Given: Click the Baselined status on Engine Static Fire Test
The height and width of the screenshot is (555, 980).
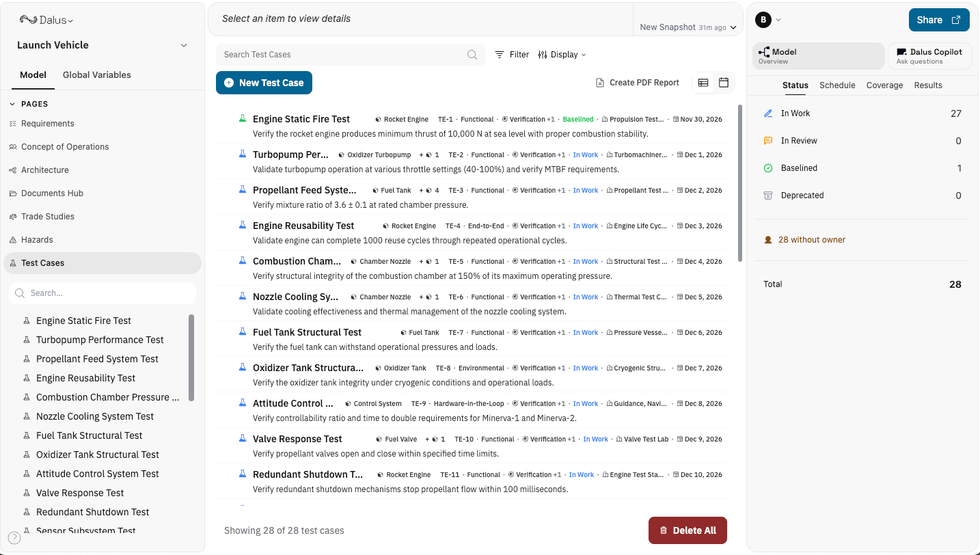Looking at the screenshot, I should click(x=578, y=119).
